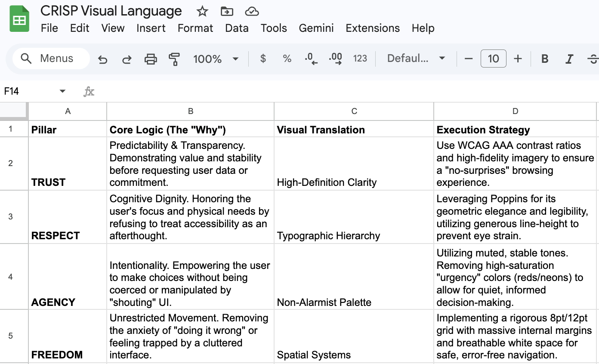This screenshot has height=364, width=599.
Task: Open the View menu
Action: coord(113,28)
